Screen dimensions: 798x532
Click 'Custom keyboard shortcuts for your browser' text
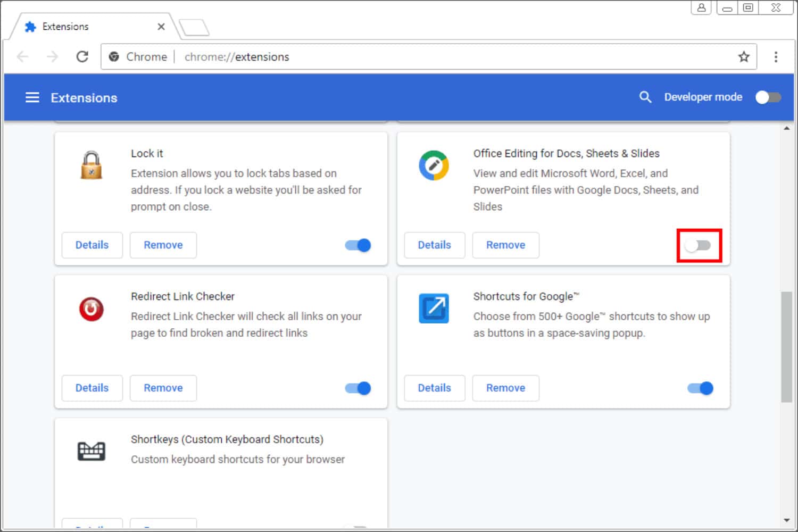(238, 459)
